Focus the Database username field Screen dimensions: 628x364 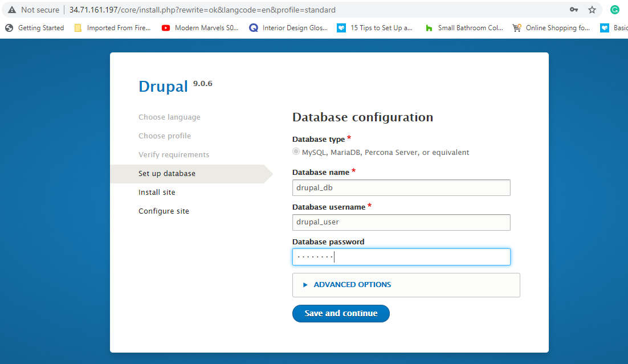(401, 222)
